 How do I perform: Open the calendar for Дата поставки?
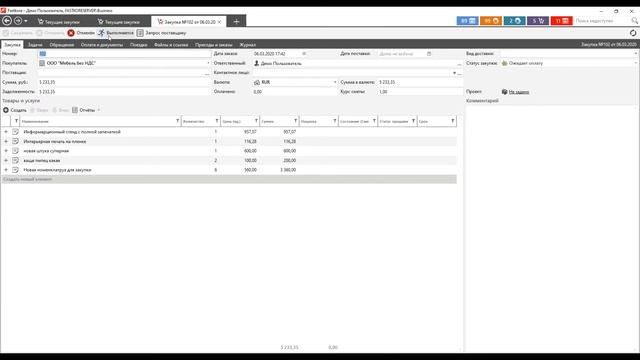pyautogui.click(x=429, y=54)
